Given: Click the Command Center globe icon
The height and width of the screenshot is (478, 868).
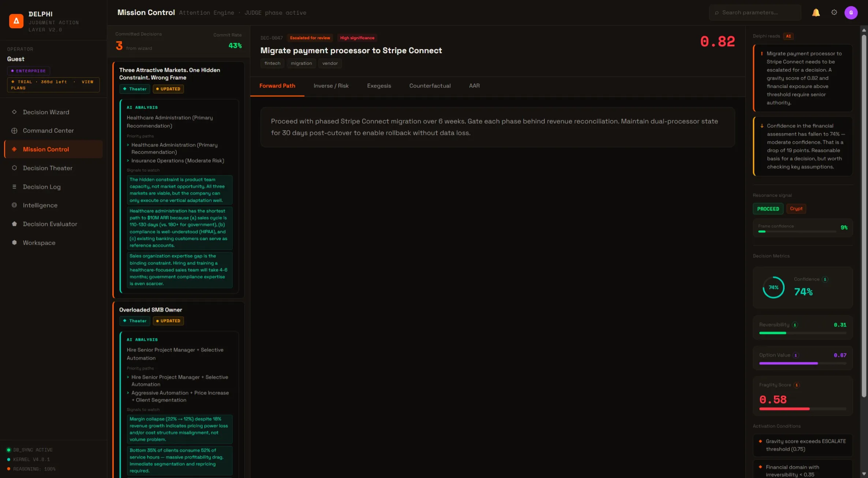Looking at the screenshot, I should pos(14,131).
